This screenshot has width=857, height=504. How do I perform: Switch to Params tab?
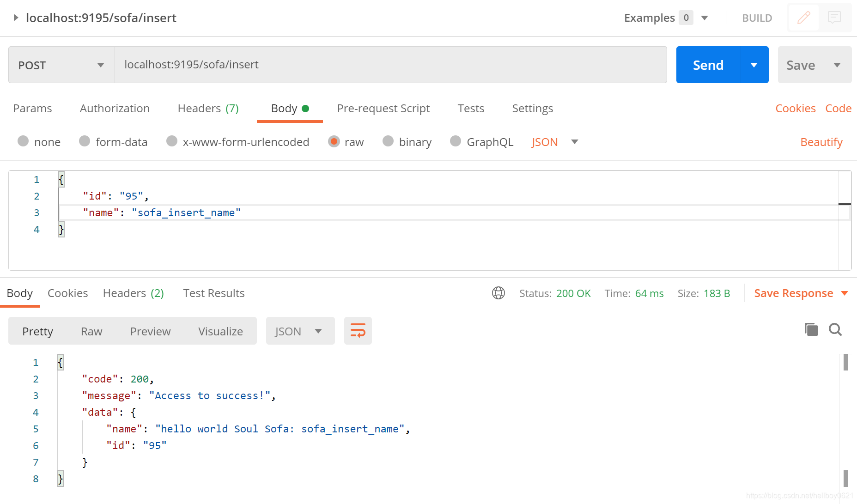point(32,108)
